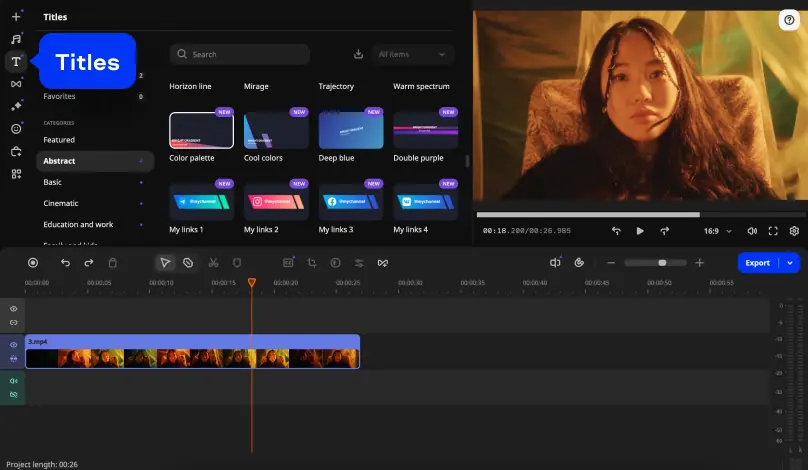Select the Deep blue title thumbnail
Screen dimensions: 808x470
pos(351,130)
